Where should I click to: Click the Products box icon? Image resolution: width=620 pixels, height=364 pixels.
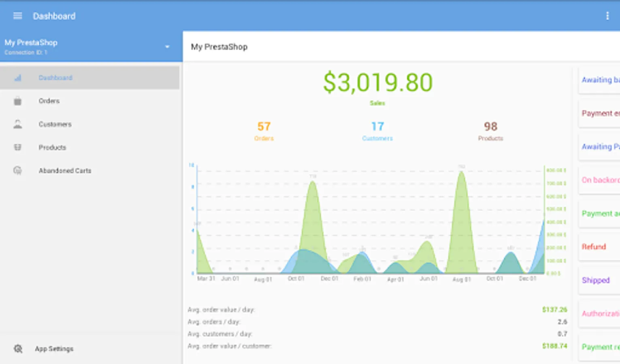(x=17, y=147)
